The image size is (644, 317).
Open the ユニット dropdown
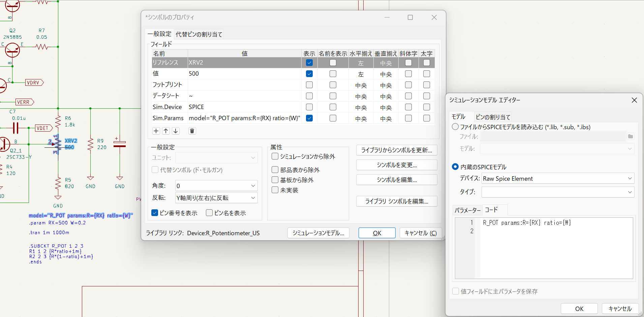click(216, 157)
